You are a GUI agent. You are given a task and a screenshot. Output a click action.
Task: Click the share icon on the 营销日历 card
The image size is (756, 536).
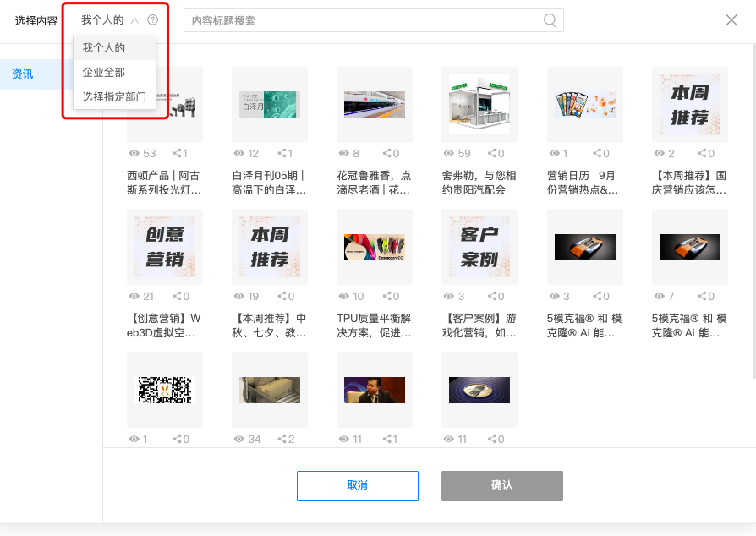tap(597, 153)
